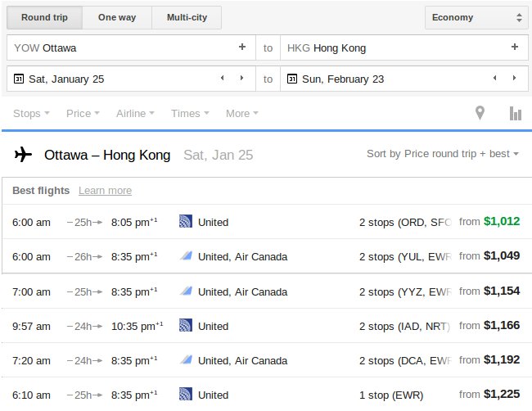
Task: Select the Round trip option
Action: 45,17
